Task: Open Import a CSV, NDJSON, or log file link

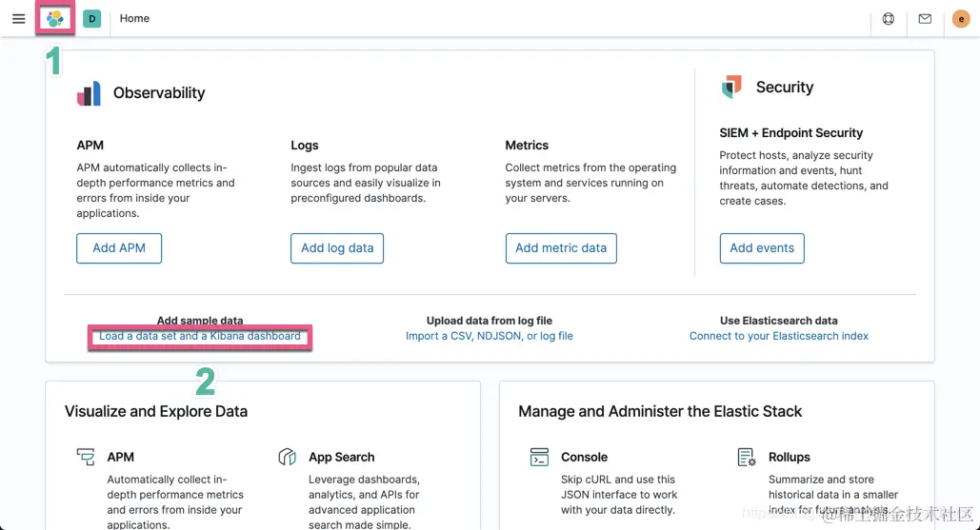Action: [x=490, y=336]
